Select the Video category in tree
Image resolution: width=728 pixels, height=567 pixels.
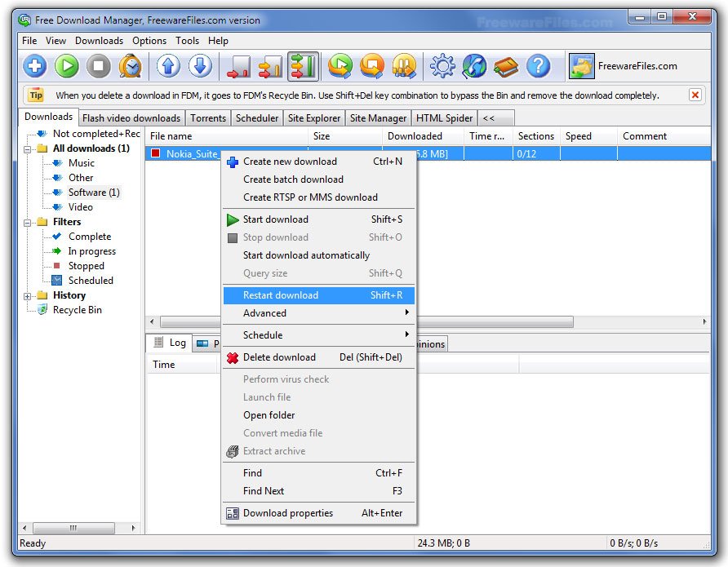point(80,207)
